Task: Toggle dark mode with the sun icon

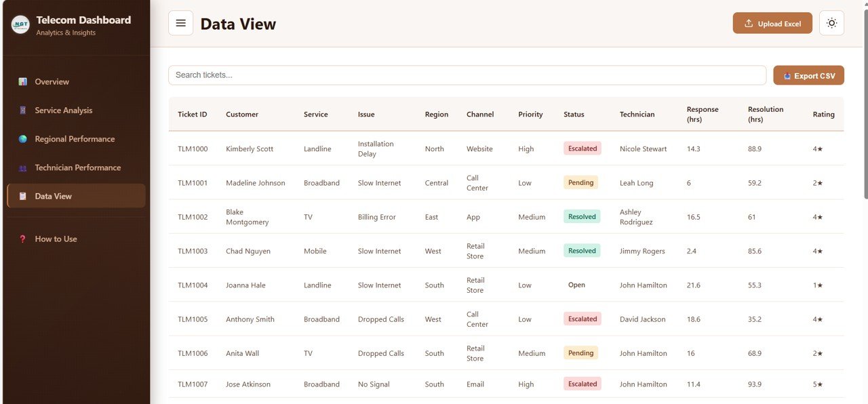Action: 831,22
